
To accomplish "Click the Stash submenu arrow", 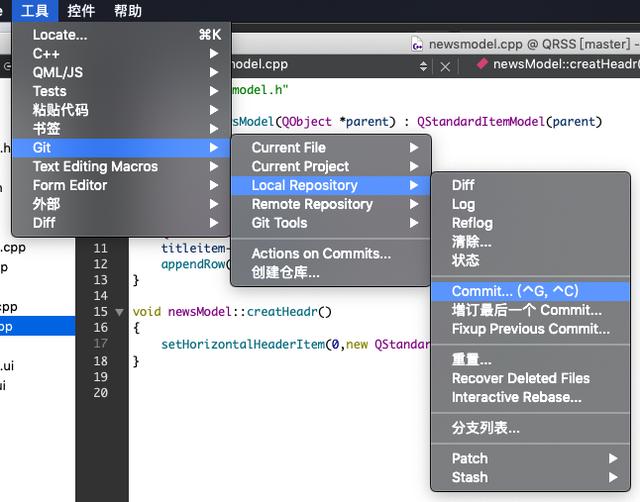I will pyautogui.click(x=613, y=478).
